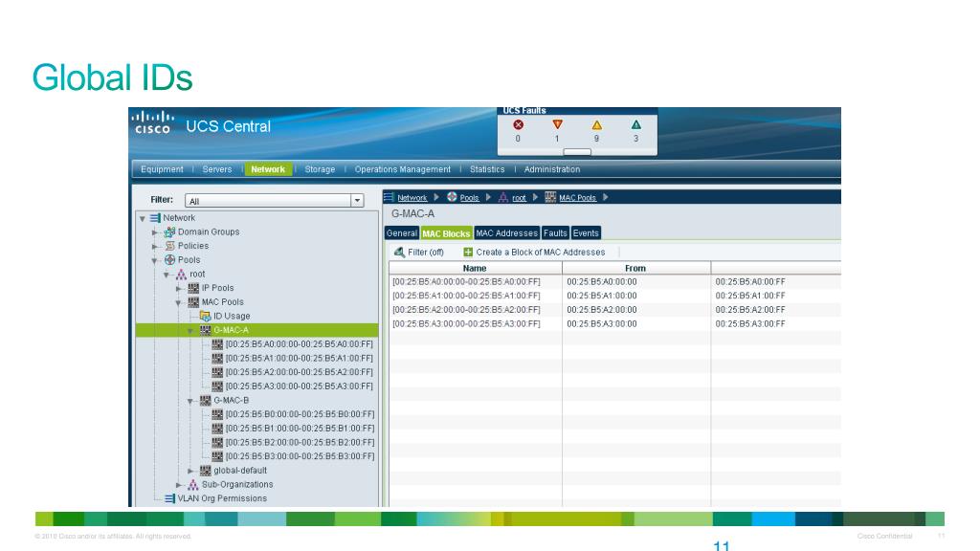Viewport: 980px width, 551px height.
Task: Click the Policies icon in tree
Action: point(169,246)
